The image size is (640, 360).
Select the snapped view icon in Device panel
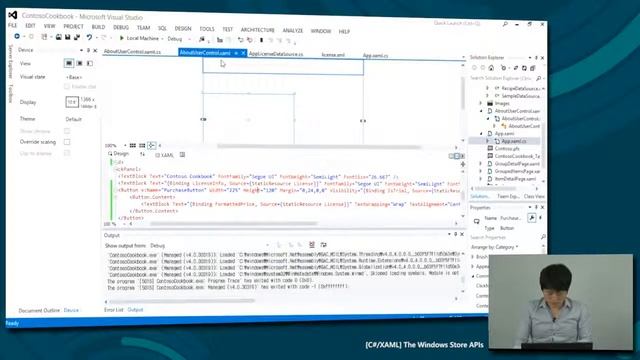pyautogui.click(x=90, y=63)
